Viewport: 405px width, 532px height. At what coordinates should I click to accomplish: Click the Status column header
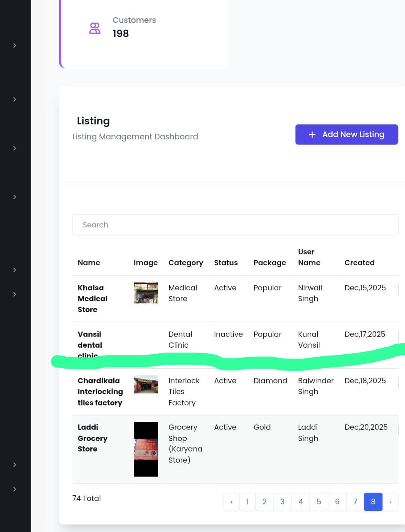pyautogui.click(x=226, y=263)
